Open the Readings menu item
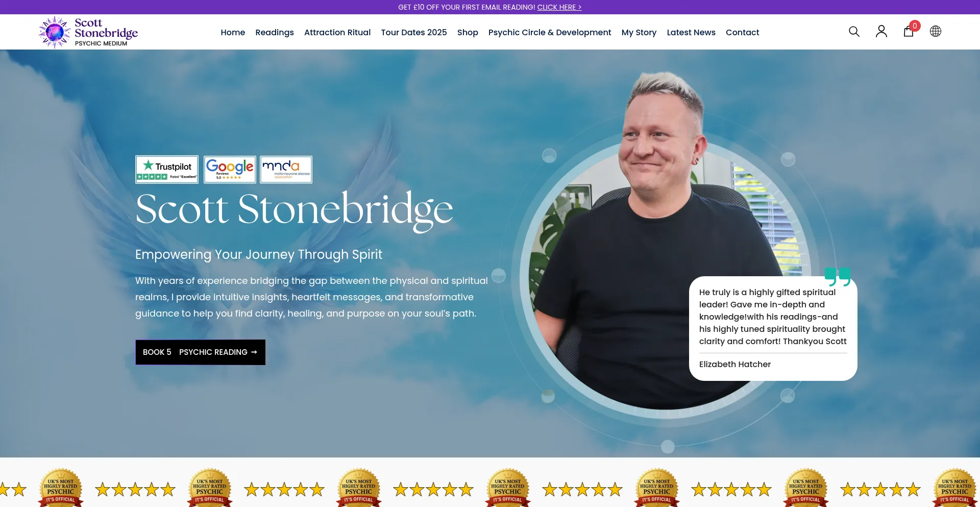This screenshot has height=507, width=980. (275, 32)
